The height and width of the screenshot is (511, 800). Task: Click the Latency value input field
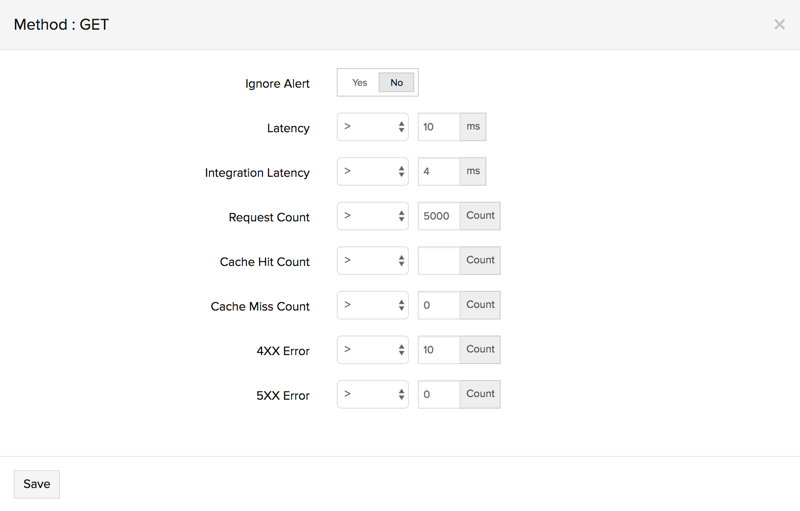438,128
